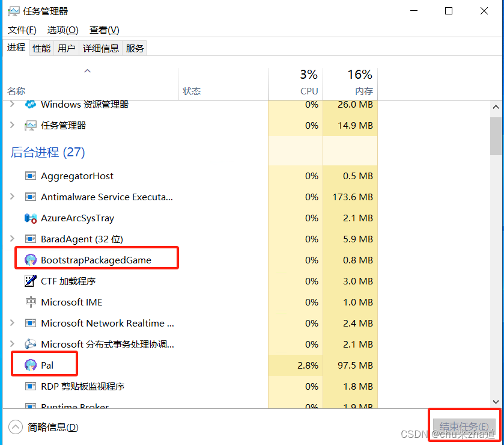Click the 2.8% CPU value
The image size is (504, 445).
click(x=308, y=365)
